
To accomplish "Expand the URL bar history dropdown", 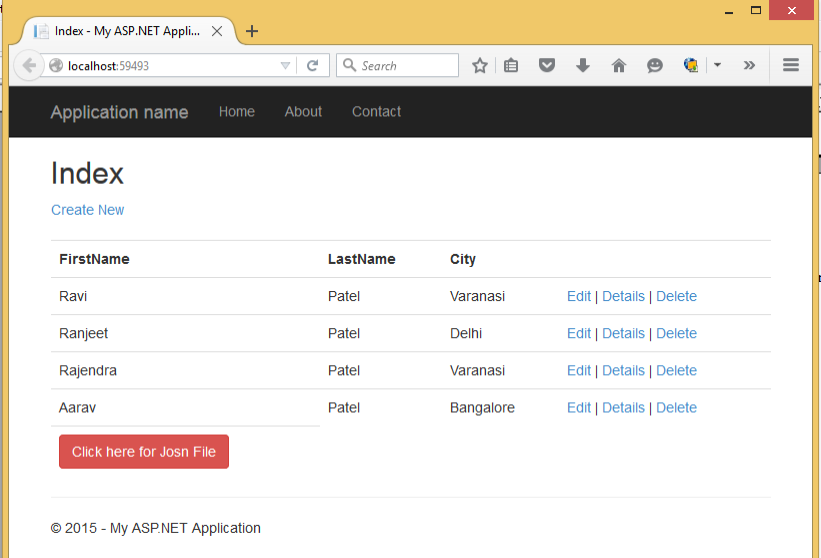I will pos(286,66).
